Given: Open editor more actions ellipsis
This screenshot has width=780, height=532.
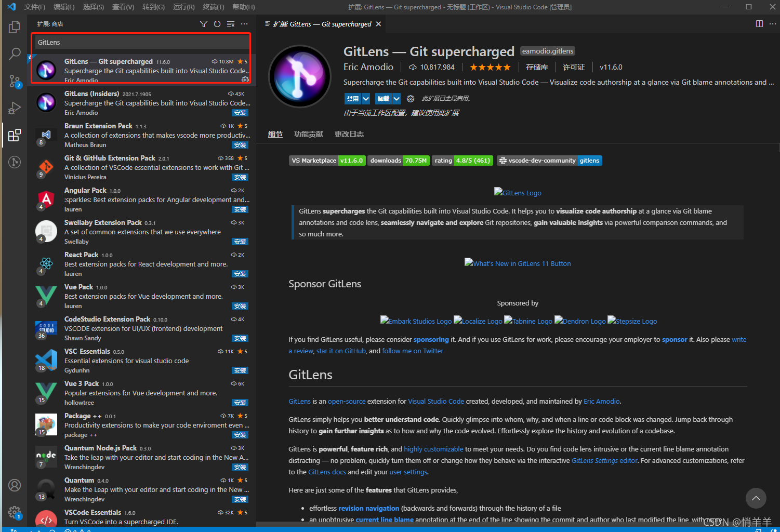Looking at the screenshot, I should coord(773,24).
